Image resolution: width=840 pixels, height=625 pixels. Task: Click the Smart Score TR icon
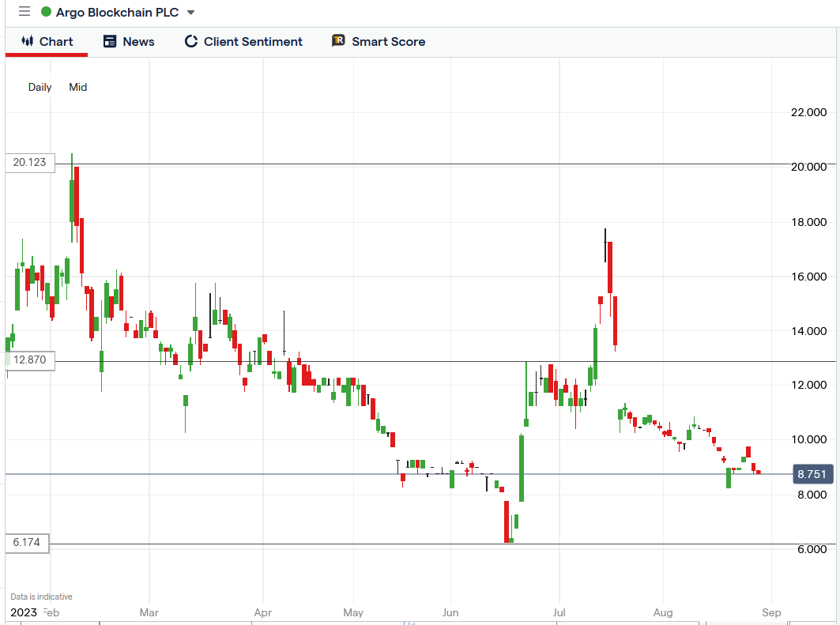338,41
